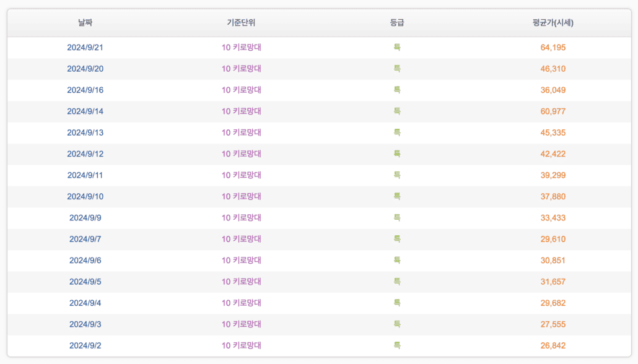Viewport: 638px width, 364px height.
Task: Click price 64,195 in the top row
Action: tap(553, 48)
